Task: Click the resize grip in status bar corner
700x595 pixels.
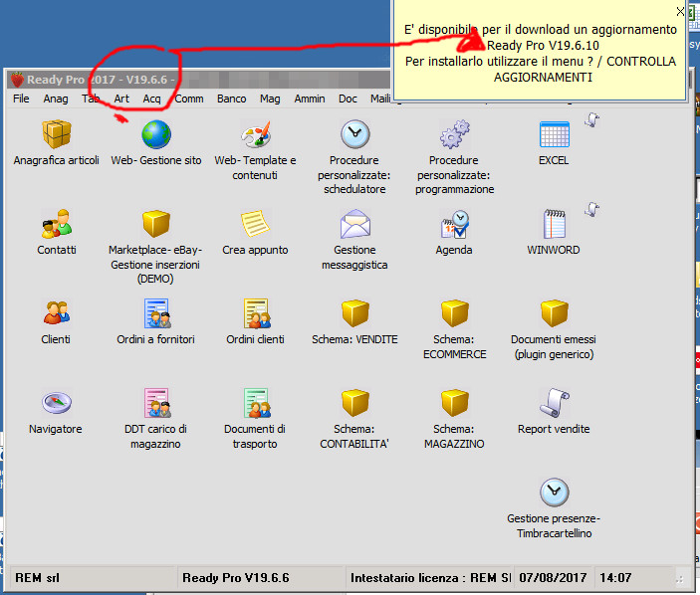Action: 680,580
